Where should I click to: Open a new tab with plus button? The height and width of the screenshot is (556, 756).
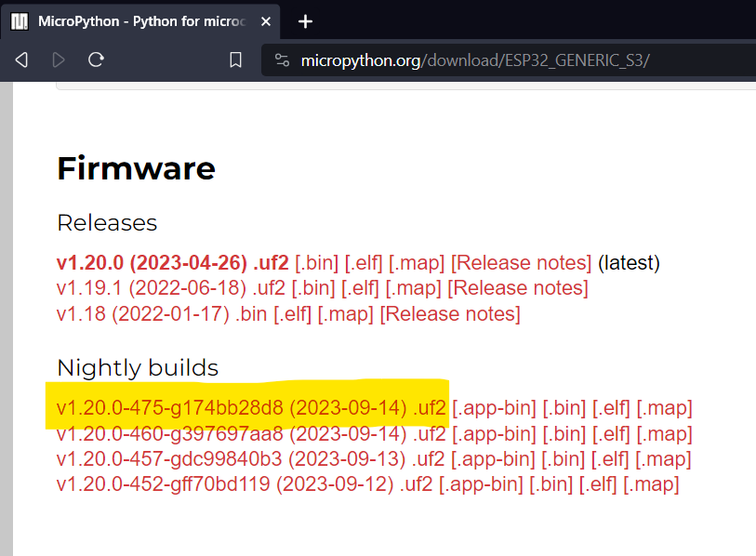[x=305, y=21]
